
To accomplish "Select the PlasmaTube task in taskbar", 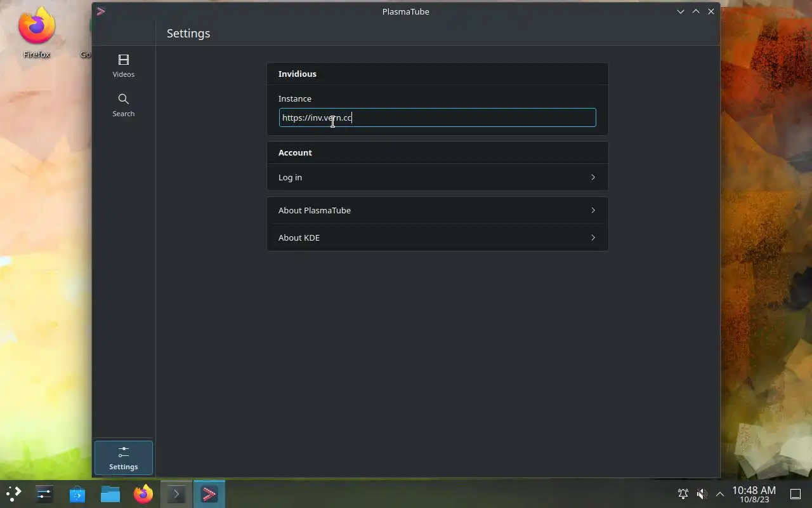I will pyautogui.click(x=209, y=493).
